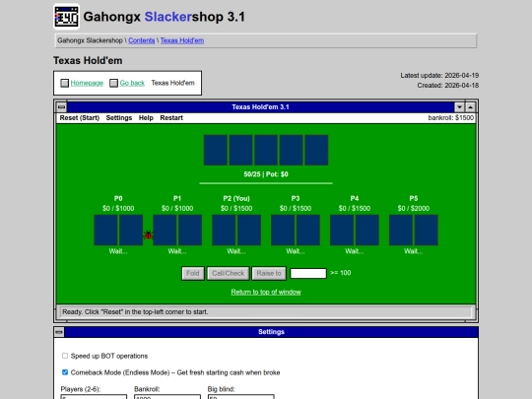The image size is (532, 399).
Task: Click the 'Texas Hold'em' page heading
Action: tap(88, 60)
